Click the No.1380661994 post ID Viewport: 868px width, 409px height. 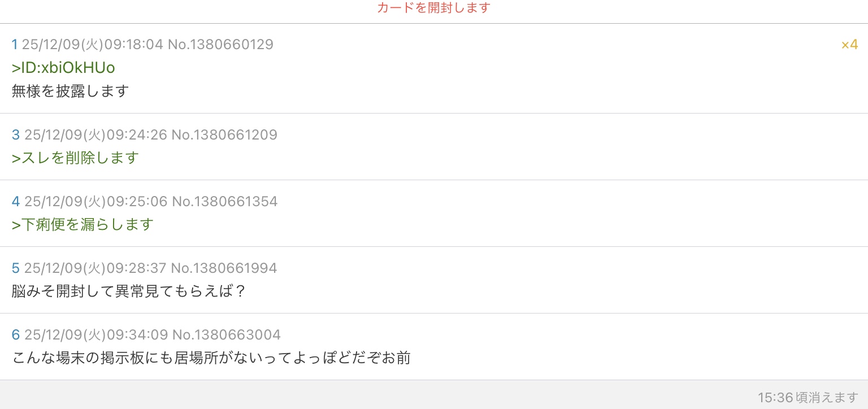224,268
